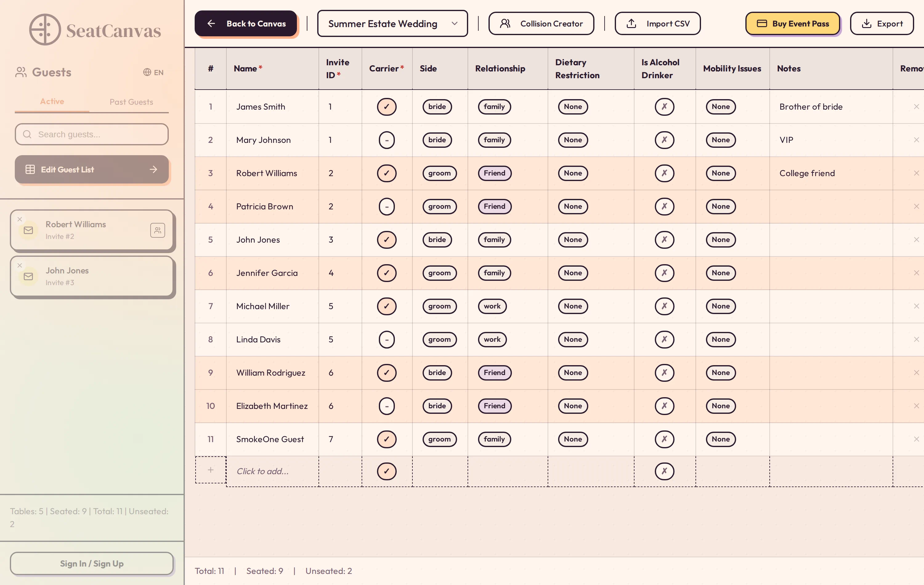
Task: Toggle alcohol drinker for James Smith
Action: (664, 107)
